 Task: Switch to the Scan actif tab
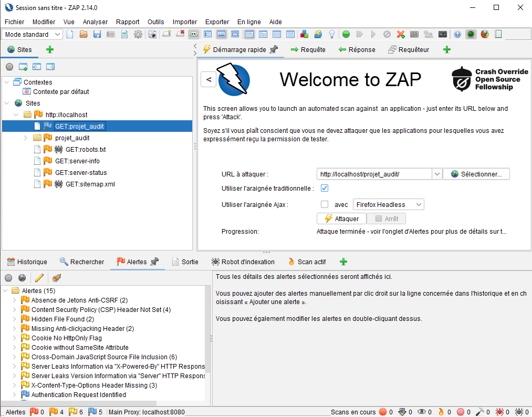(x=307, y=262)
